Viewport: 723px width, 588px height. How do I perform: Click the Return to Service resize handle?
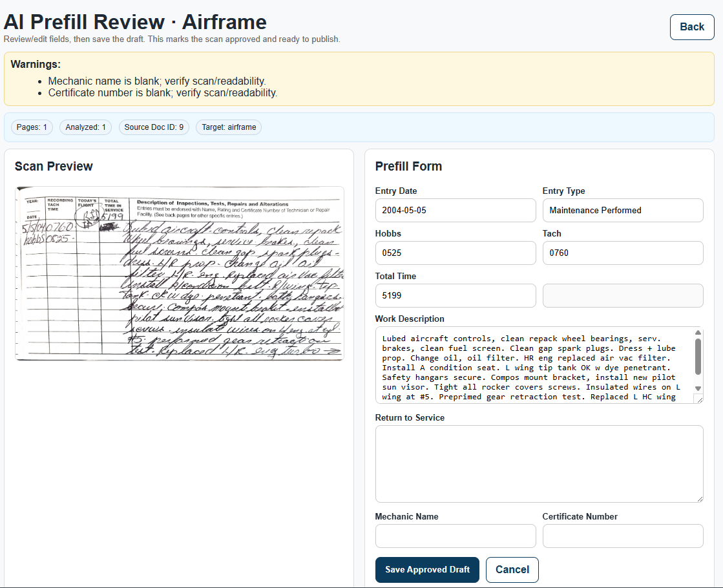click(x=700, y=499)
